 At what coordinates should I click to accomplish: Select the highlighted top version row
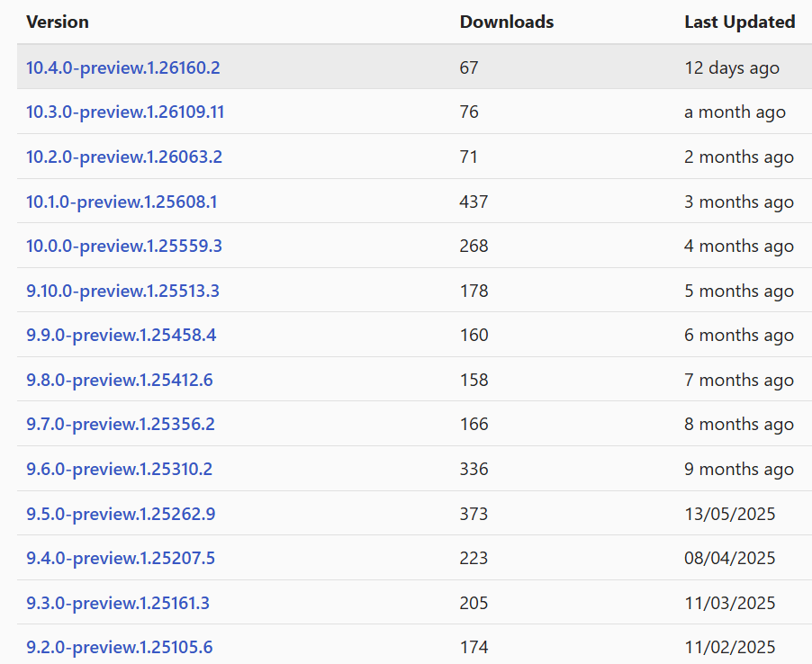(x=405, y=67)
